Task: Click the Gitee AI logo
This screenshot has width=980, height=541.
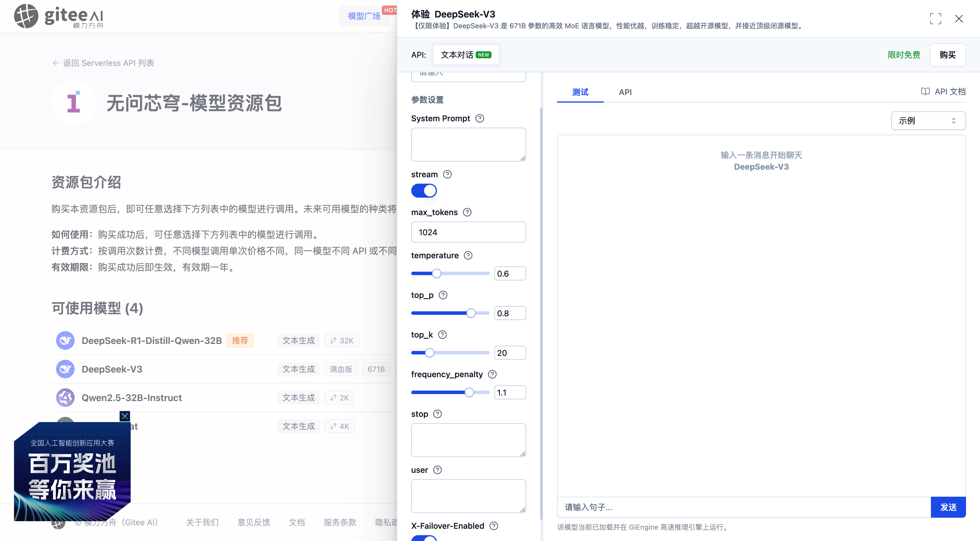Action: pyautogui.click(x=59, y=16)
